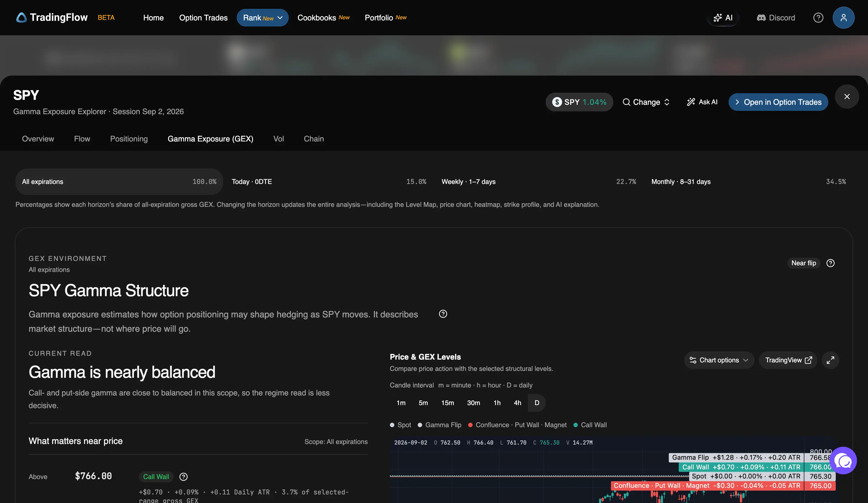Click the red Confluence Put Wall Magnet label
The width and height of the screenshot is (868, 503).
click(707, 486)
